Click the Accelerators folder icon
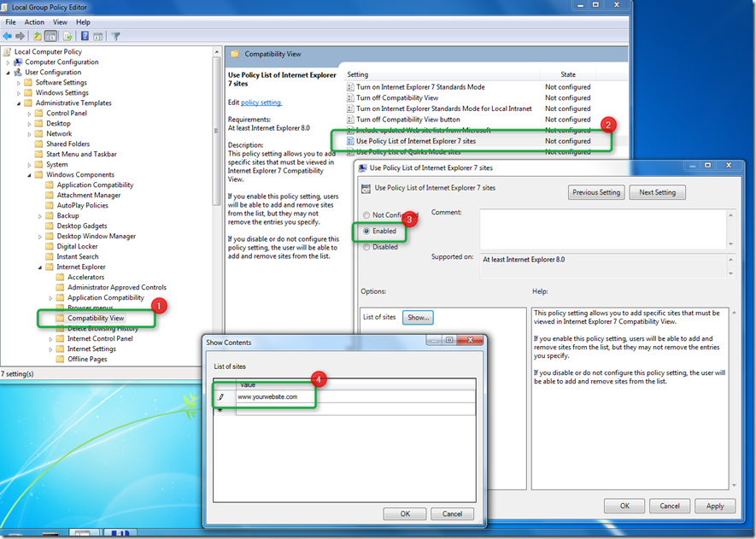This screenshot has height=539, width=756. click(60, 277)
